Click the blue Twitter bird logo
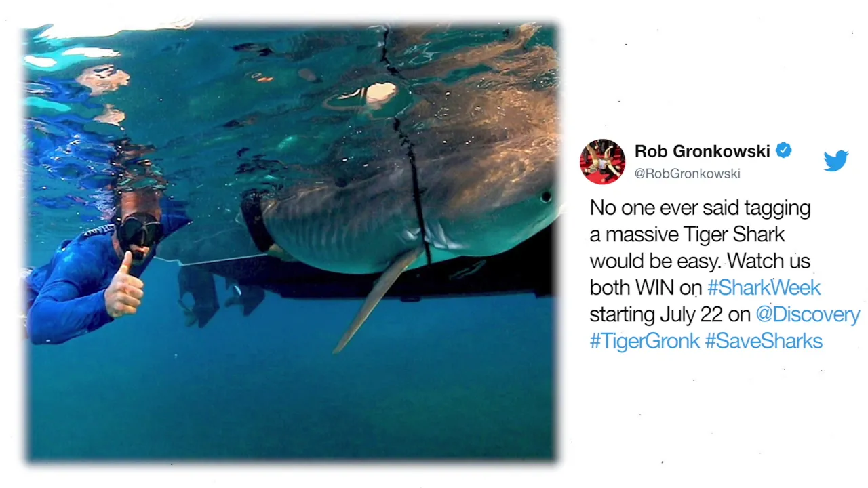Screen dimensions: 868x488 pyautogui.click(x=835, y=161)
